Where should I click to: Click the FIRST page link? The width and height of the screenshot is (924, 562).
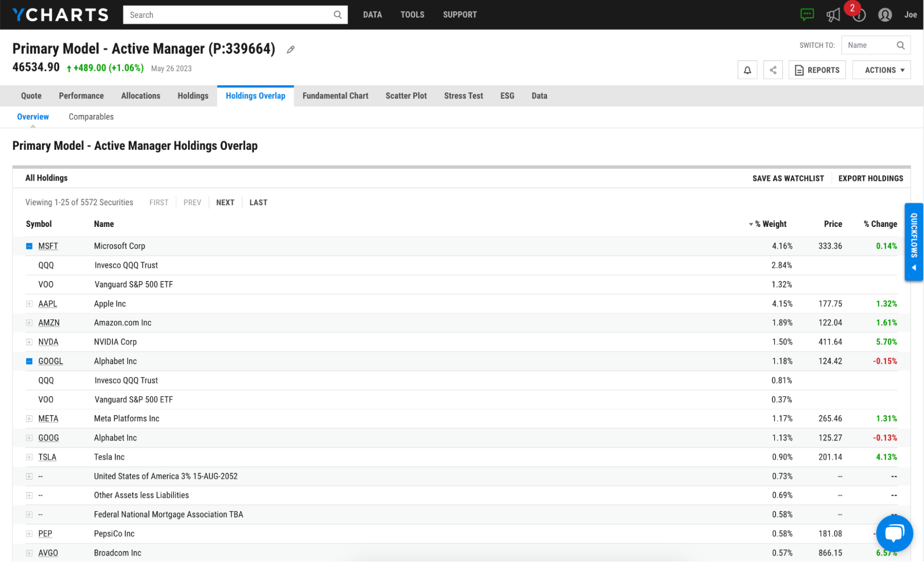[x=159, y=202]
